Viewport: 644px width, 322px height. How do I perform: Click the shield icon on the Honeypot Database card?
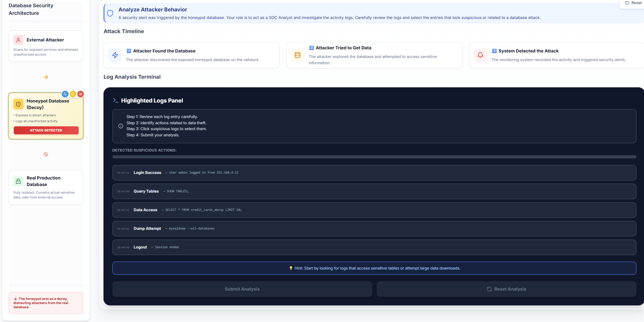click(x=18, y=104)
